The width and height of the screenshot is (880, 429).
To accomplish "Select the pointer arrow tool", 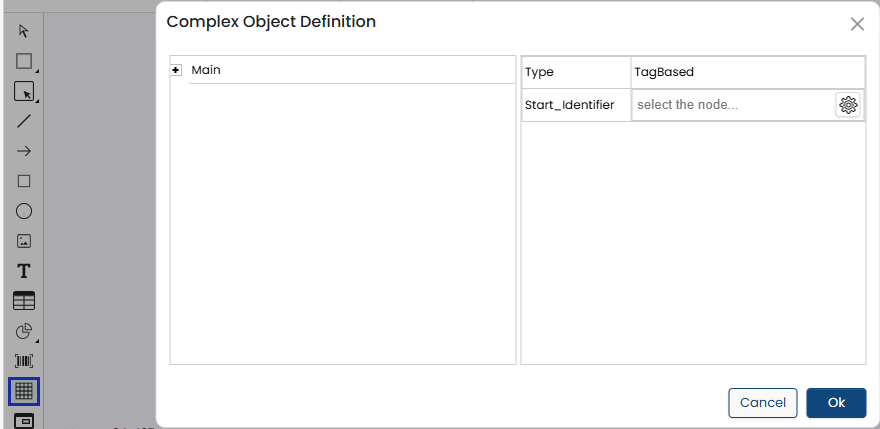I will pos(24,31).
